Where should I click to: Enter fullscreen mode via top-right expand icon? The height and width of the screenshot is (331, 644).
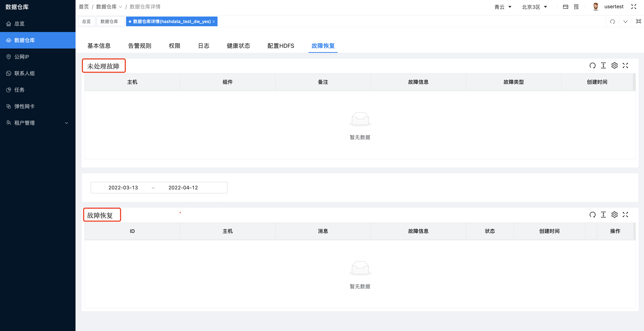634,7
